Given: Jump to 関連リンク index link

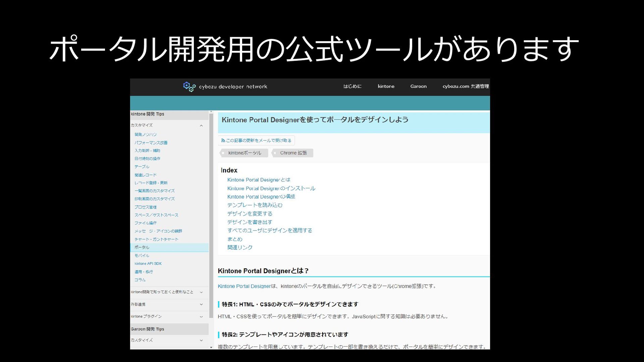Looking at the screenshot, I should [240, 247].
